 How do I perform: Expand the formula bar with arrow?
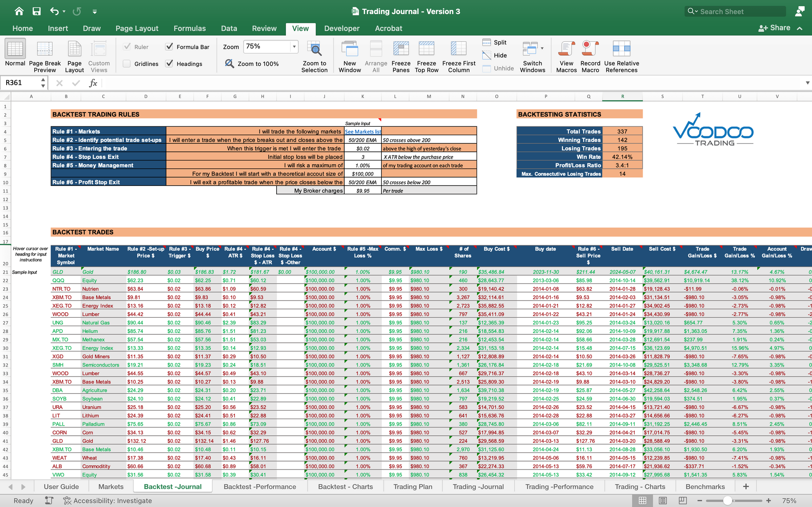[807, 83]
